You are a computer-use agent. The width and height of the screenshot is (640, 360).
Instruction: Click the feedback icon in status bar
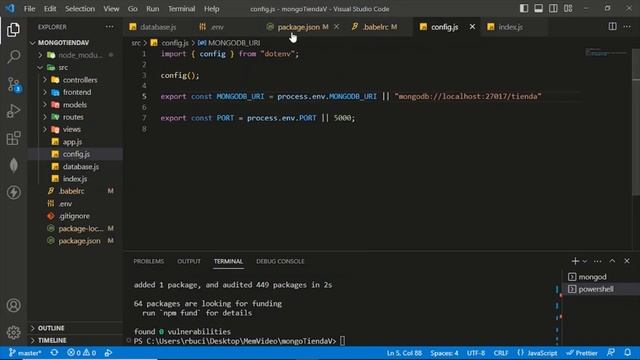611,353
